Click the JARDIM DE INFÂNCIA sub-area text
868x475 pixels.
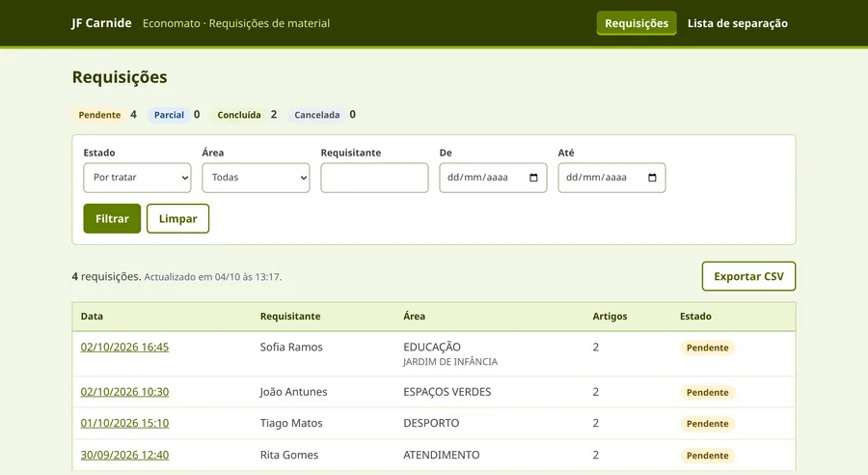coord(450,362)
